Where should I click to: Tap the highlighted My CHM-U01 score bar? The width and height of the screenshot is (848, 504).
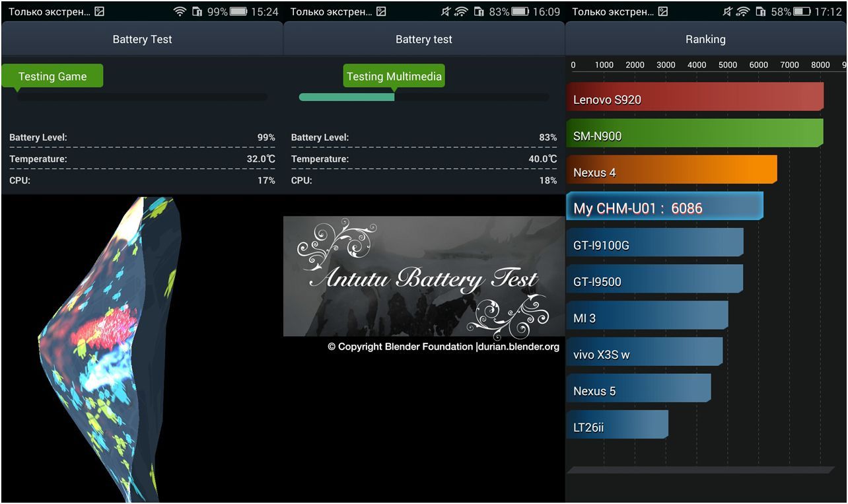(664, 206)
